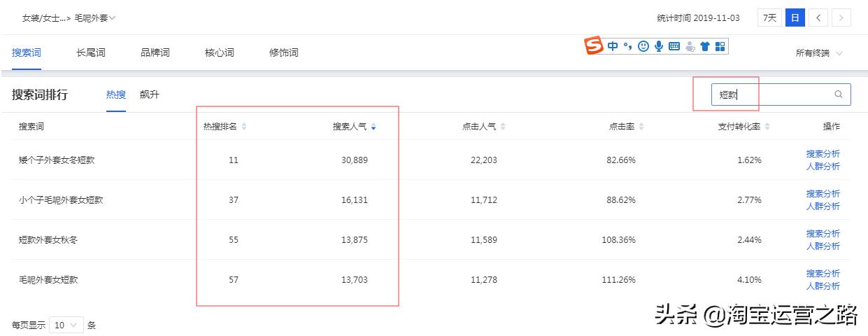Open 人群分析 for 毛呢外套女短款
This screenshot has height=336, width=868.
click(x=823, y=286)
